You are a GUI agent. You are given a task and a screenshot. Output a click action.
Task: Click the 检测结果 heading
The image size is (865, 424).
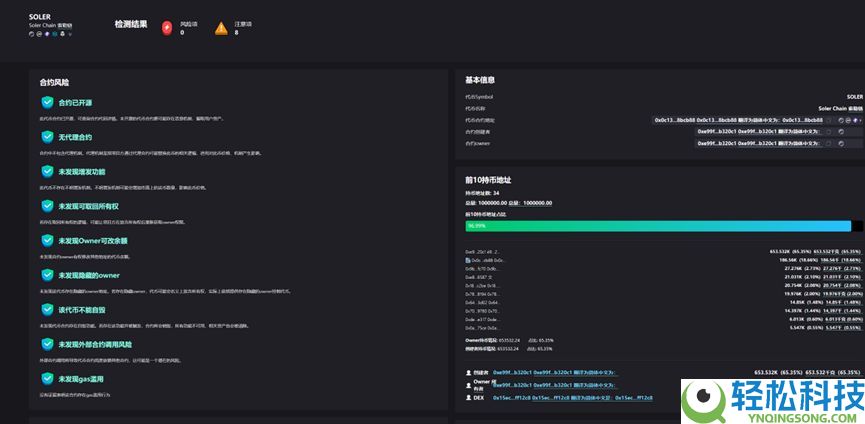coord(131,24)
